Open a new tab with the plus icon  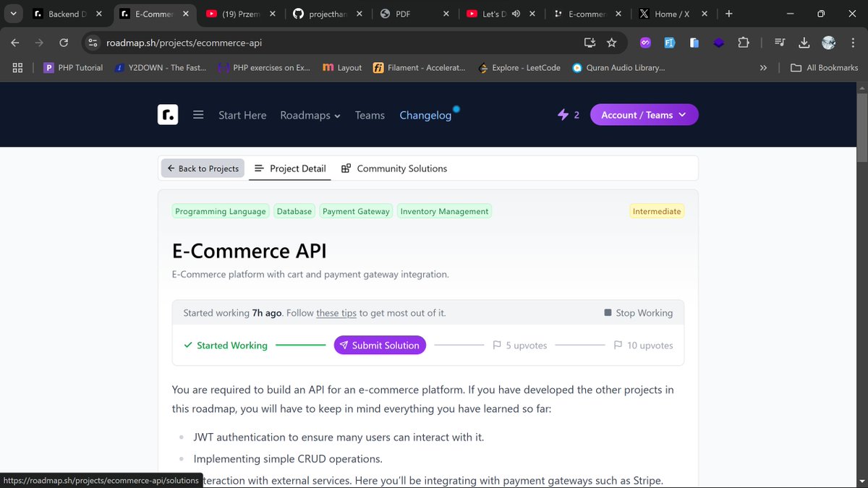click(729, 14)
